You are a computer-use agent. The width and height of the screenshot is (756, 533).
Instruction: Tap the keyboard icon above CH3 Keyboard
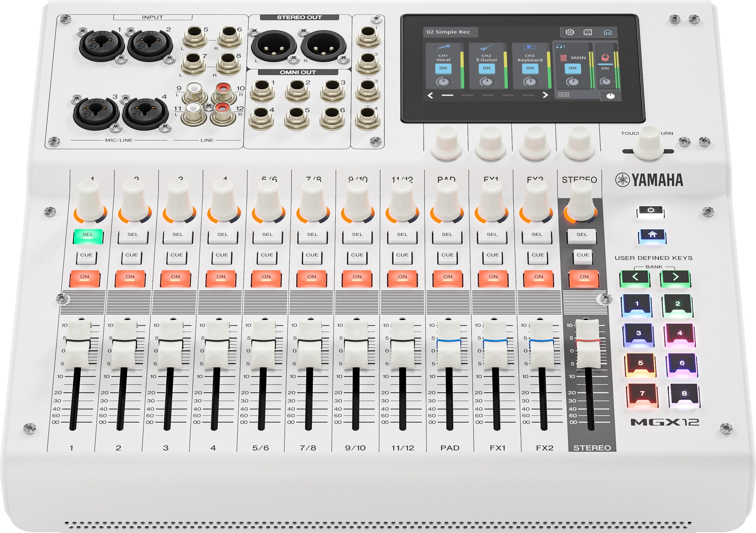point(530,47)
